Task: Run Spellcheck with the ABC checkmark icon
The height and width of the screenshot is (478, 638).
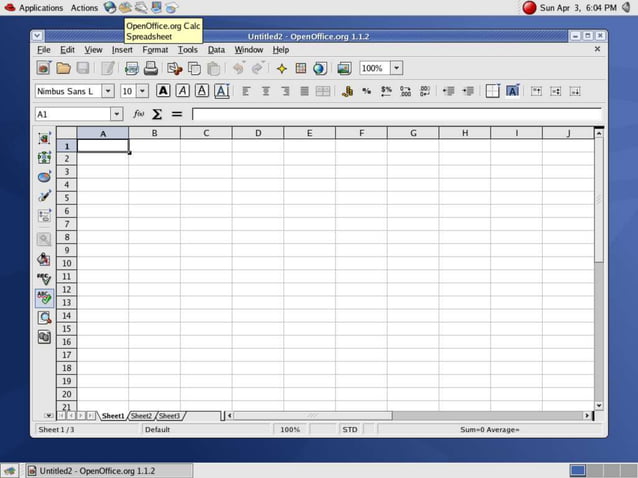Action: point(44,279)
